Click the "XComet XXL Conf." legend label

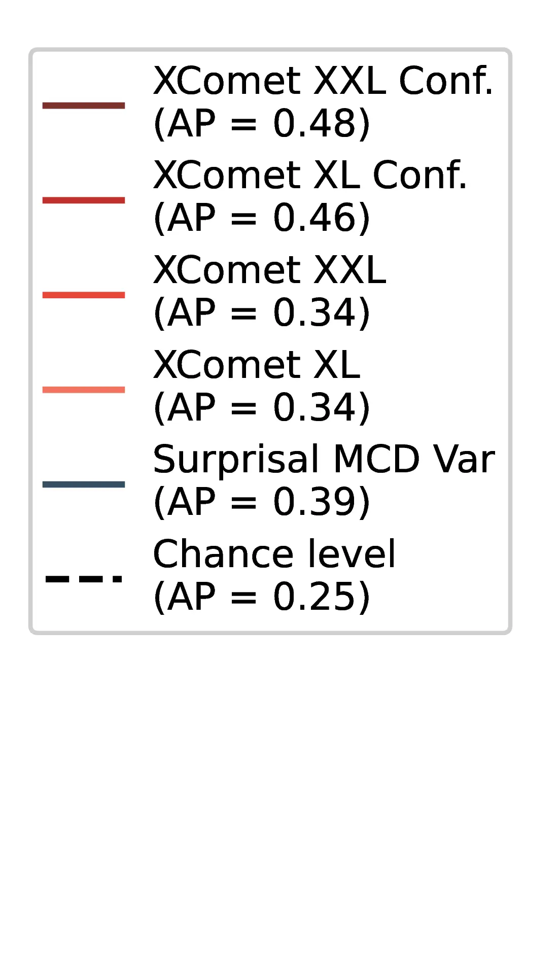tap(323, 81)
